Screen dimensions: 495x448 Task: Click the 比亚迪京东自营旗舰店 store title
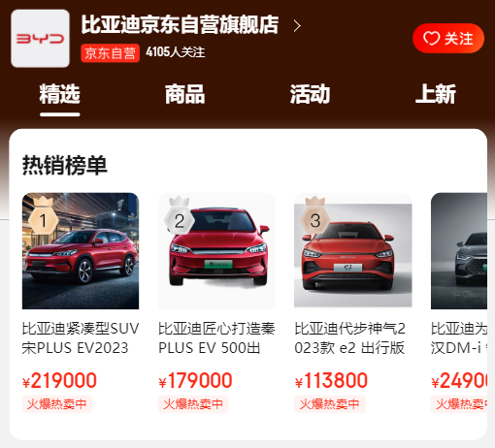(180, 24)
